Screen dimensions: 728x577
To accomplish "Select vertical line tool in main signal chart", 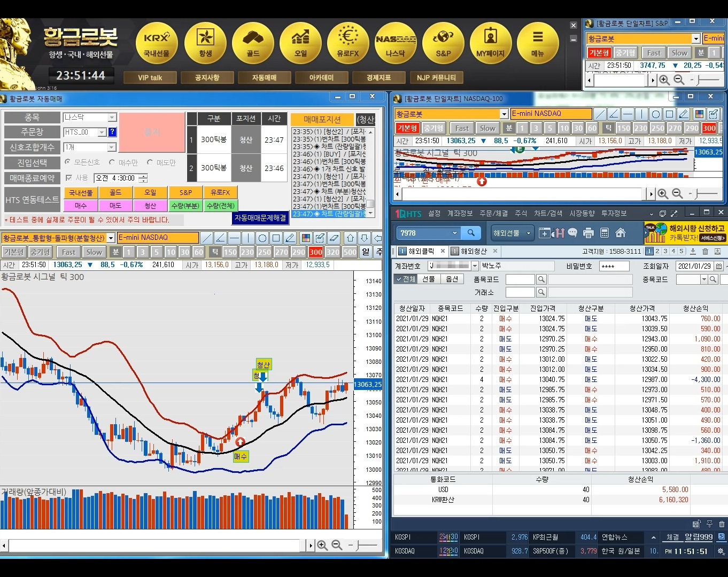I will click(x=248, y=238).
